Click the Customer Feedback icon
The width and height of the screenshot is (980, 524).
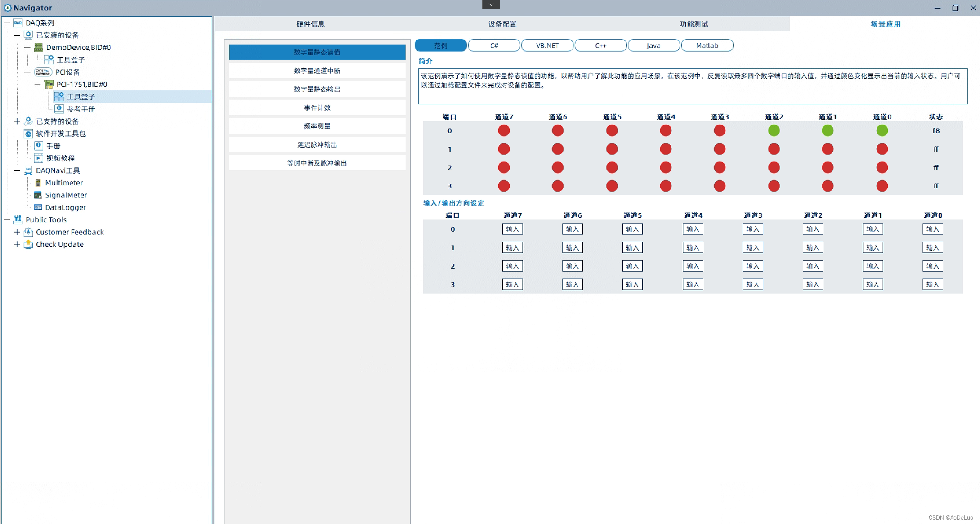[28, 232]
